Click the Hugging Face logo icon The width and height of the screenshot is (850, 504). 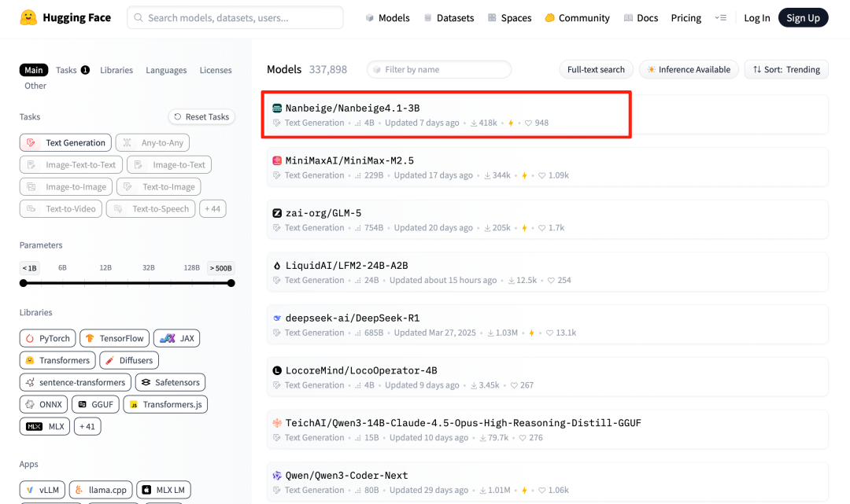pyautogui.click(x=28, y=17)
